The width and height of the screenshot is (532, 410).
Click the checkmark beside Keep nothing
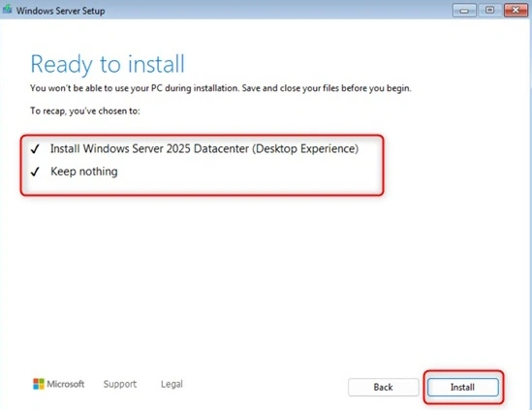pyautogui.click(x=35, y=172)
